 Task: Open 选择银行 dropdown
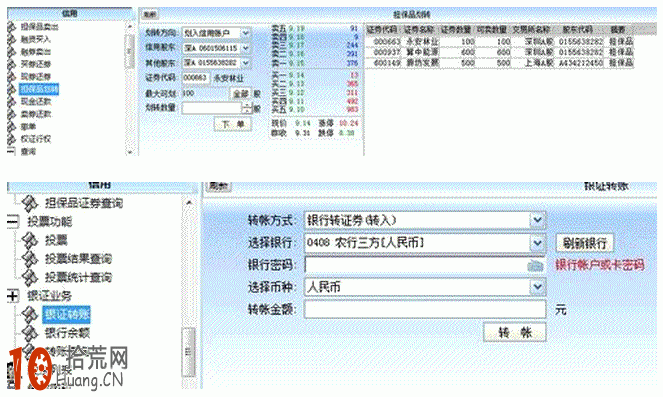pos(537,243)
